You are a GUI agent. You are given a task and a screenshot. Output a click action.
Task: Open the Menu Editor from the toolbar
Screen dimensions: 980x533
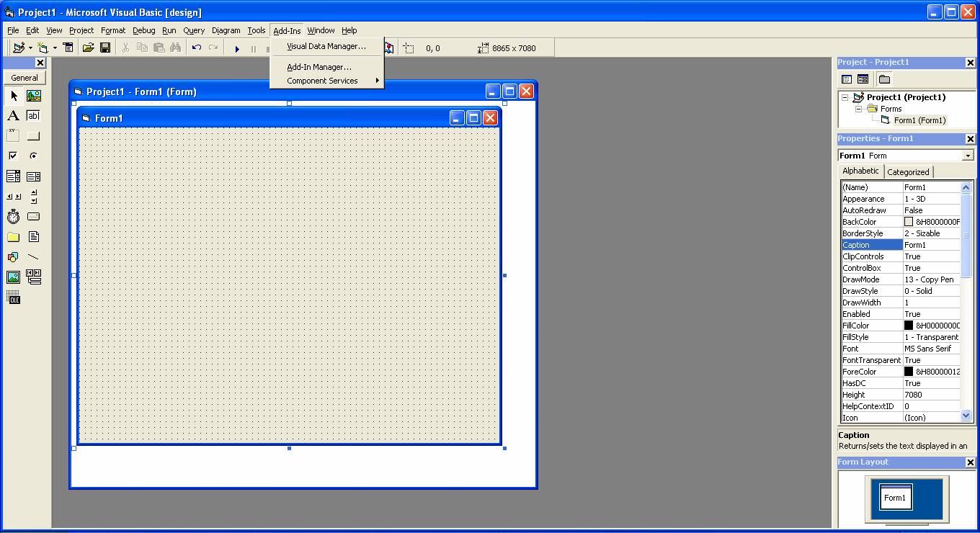point(68,48)
